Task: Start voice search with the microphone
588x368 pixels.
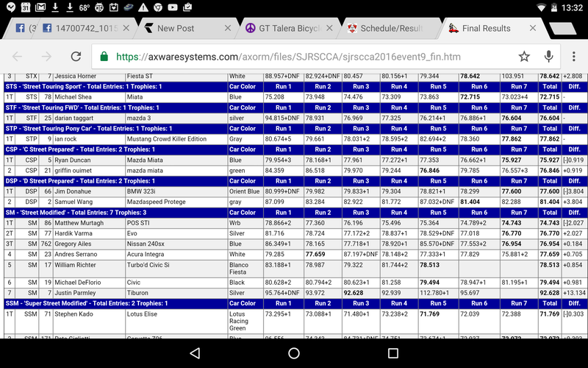Action: click(x=548, y=57)
